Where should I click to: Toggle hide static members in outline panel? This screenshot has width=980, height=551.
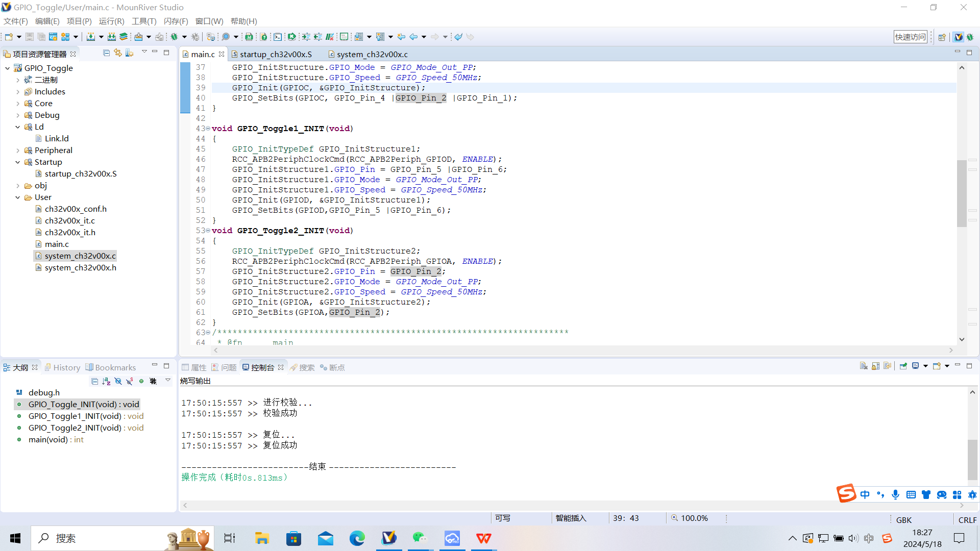click(130, 381)
